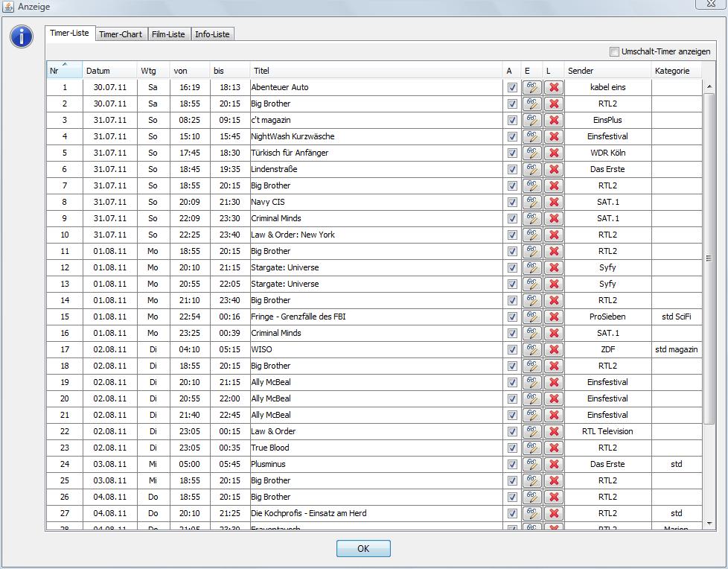Sort table by Wtg column header
The height and width of the screenshot is (569, 728).
pos(153,71)
